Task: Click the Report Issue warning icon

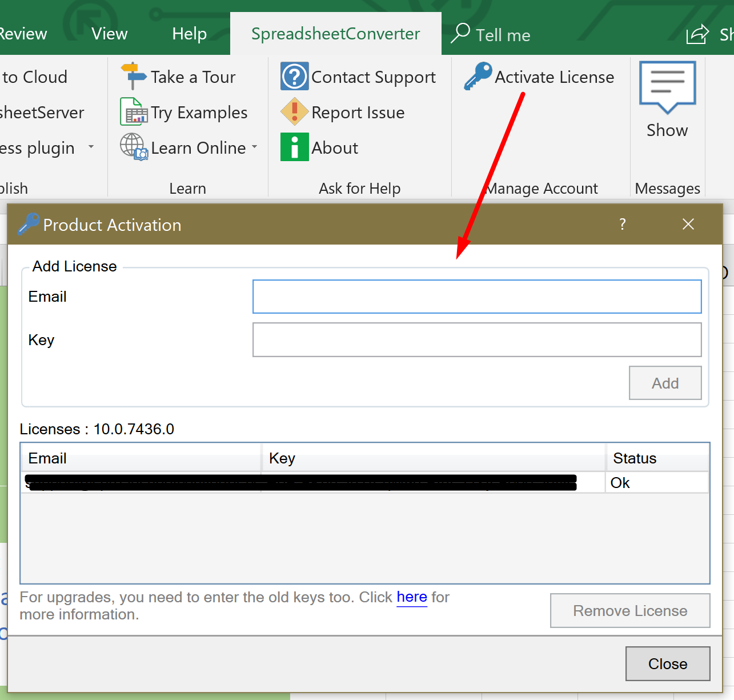Action: [295, 111]
